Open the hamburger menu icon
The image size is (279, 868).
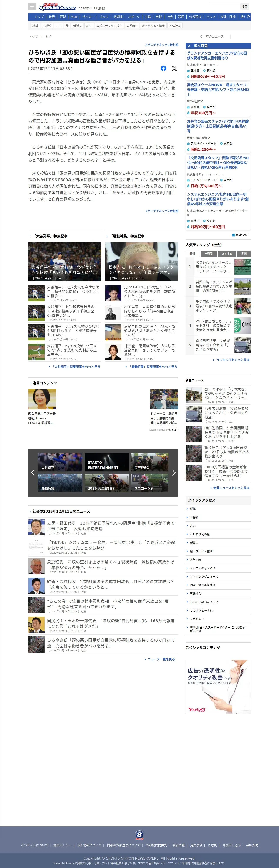point(32,6)
